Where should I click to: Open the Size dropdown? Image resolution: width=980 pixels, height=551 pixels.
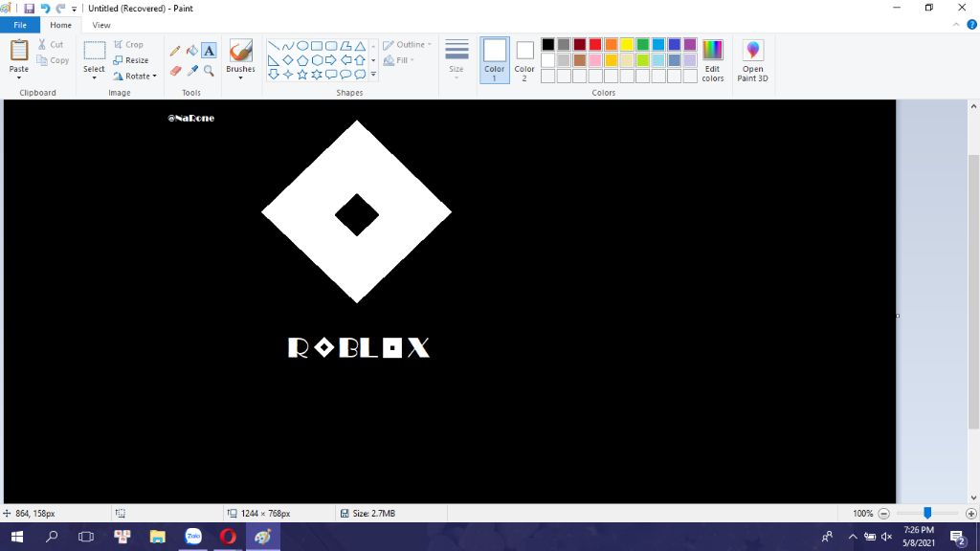coord(457,60)
